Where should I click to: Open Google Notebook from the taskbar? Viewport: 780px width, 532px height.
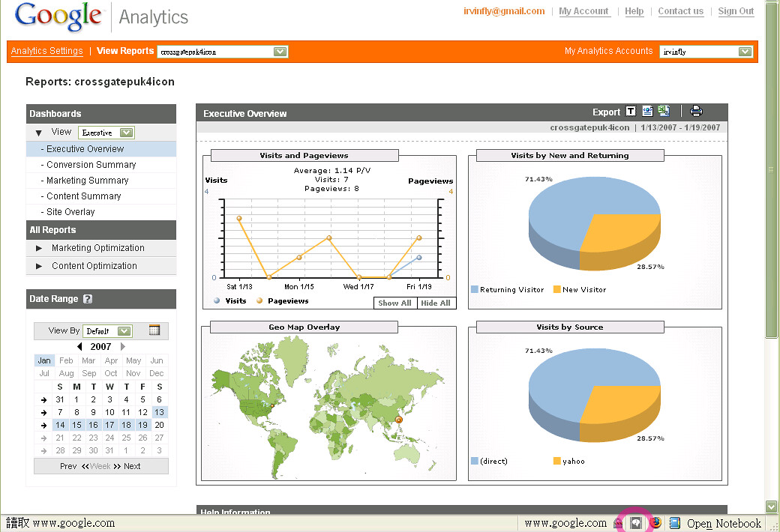coord(715,522)
